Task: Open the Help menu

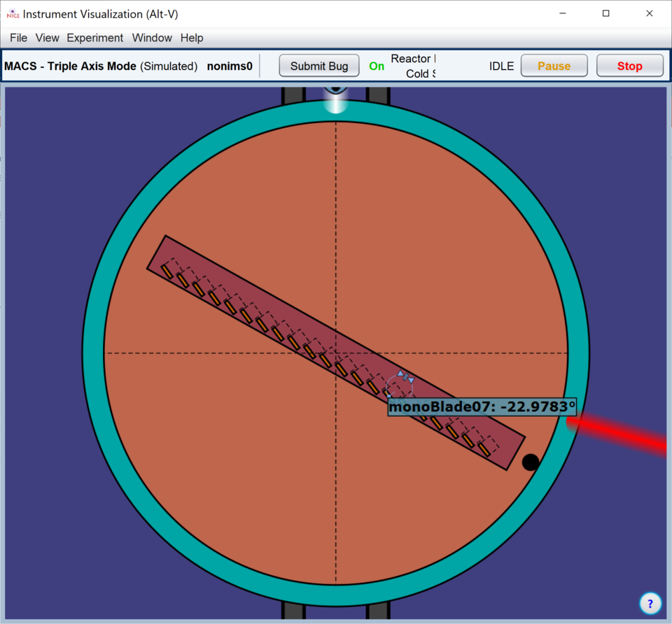Action: pos(192,38)
